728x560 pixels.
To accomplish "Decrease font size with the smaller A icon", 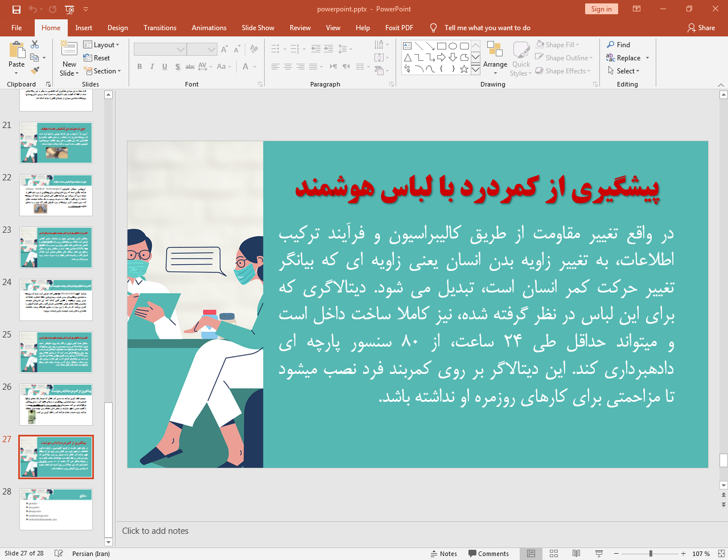I will pos(237,50).
